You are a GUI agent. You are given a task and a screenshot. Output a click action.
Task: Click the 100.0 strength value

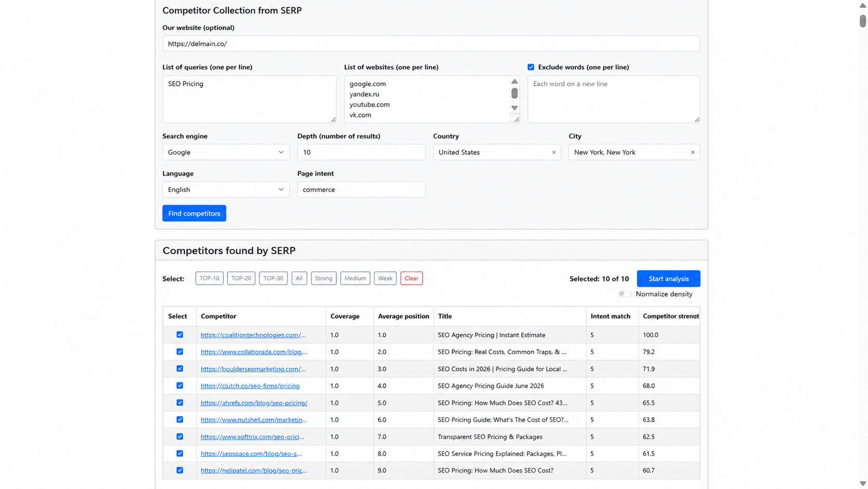point(650,335)
